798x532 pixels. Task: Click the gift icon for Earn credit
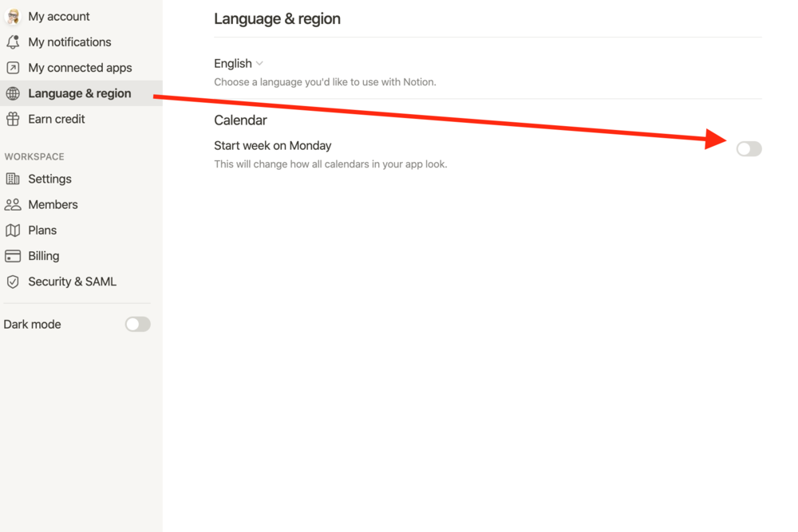pyautogui.click(x=13, y=119)
